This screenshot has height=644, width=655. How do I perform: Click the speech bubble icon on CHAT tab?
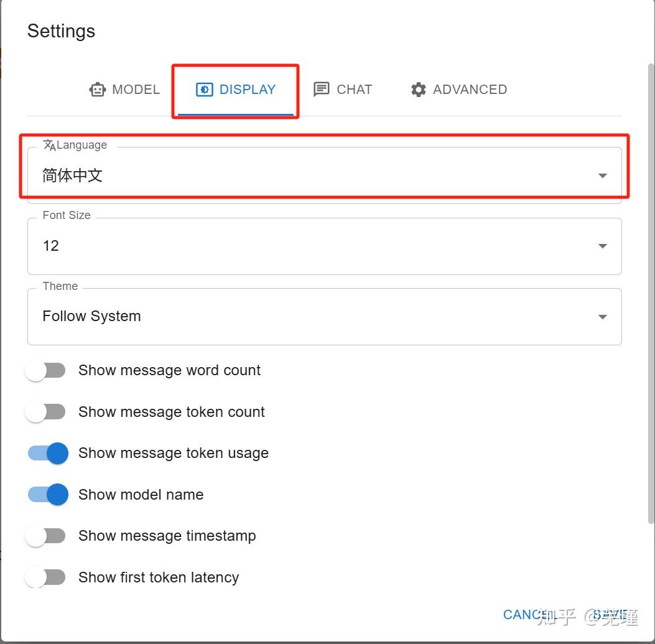click(322, 90)
